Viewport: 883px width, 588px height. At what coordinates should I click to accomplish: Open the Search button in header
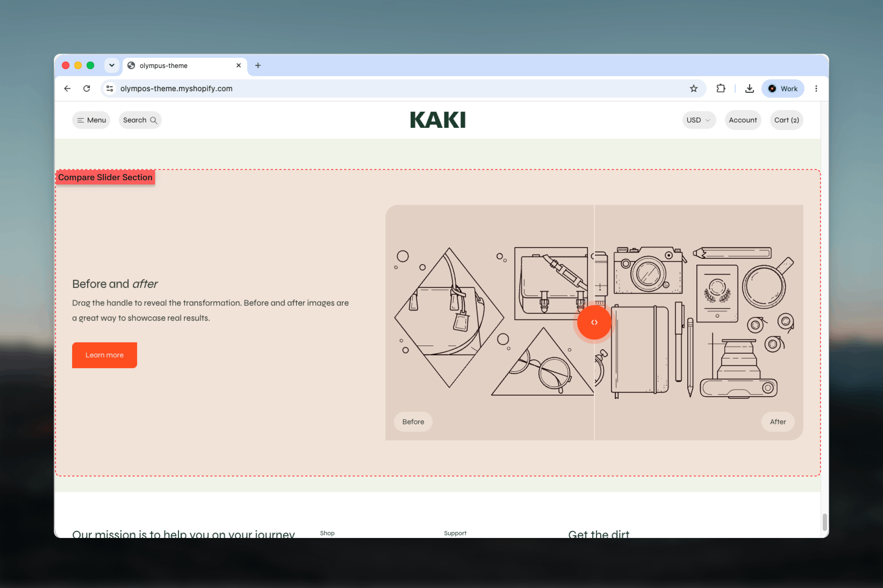pos(140,120)
